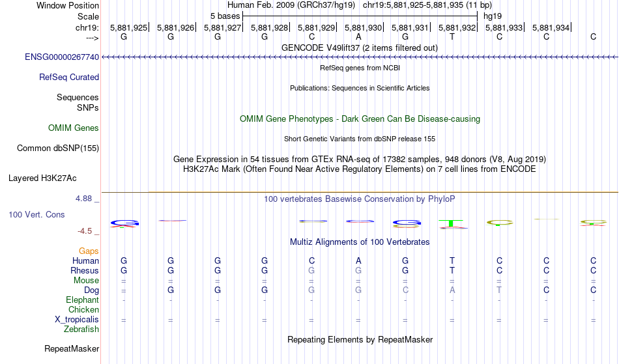Select the Dog species label

pyautogui.click(x=92, y=290)
